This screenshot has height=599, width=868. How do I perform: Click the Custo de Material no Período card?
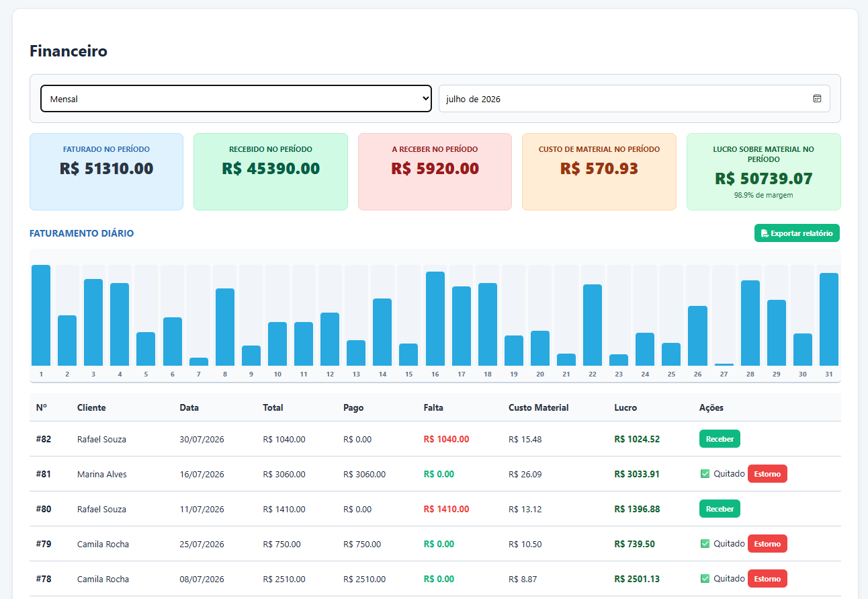point(599,171)
